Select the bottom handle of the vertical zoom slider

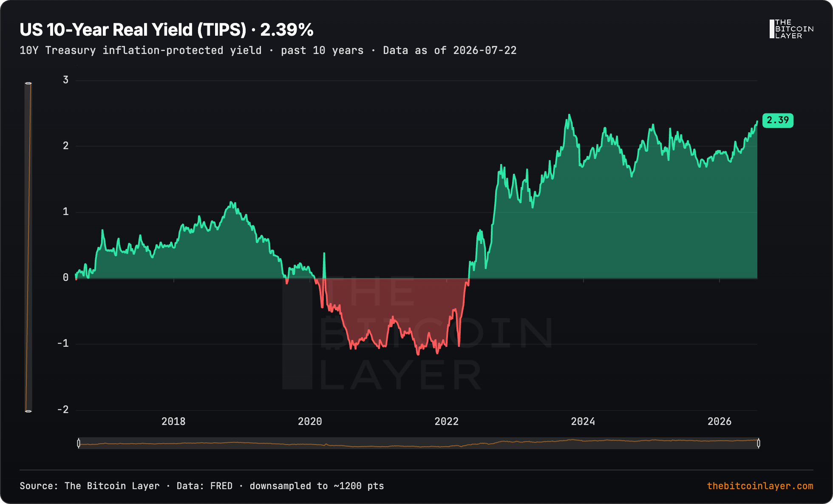click(28, 411)
